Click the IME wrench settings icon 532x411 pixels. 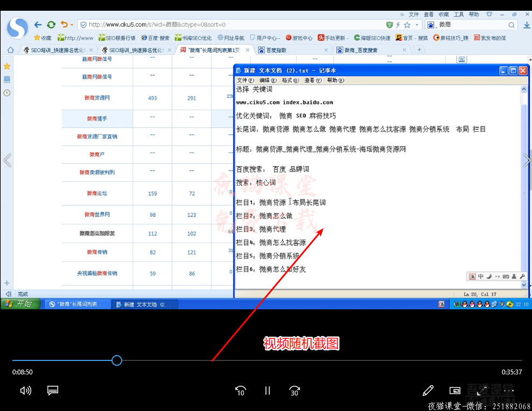coord(522,277)
